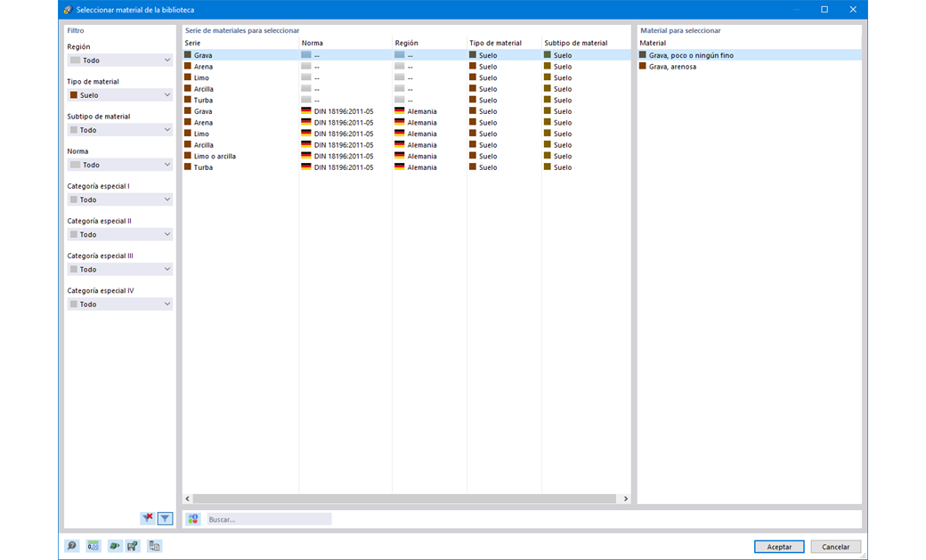Click the brown swatch beside Limo o arcilla
The width and height of the screenshot is (926, 560).
[188, 156]
